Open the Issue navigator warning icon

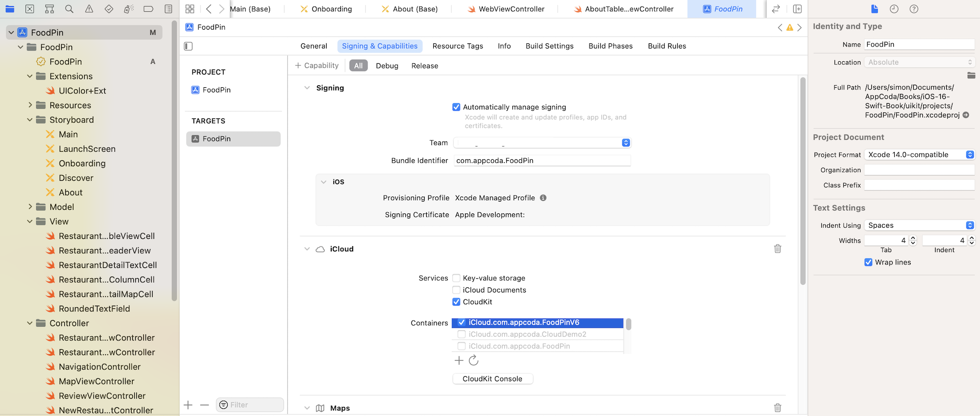click(89, 9)
